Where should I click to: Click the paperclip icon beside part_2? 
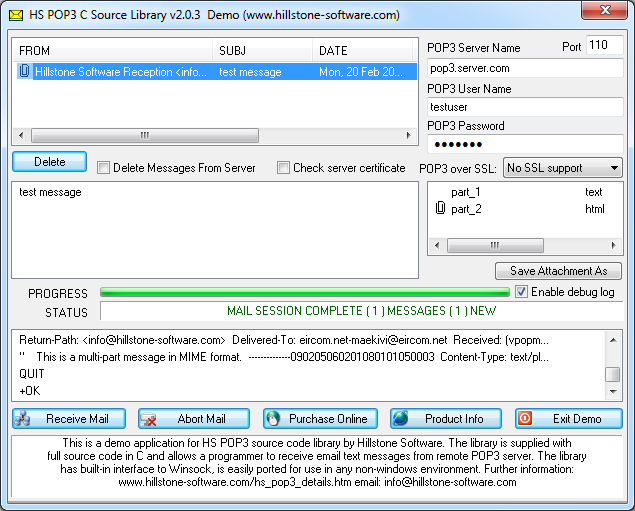[x=440, y=208]
